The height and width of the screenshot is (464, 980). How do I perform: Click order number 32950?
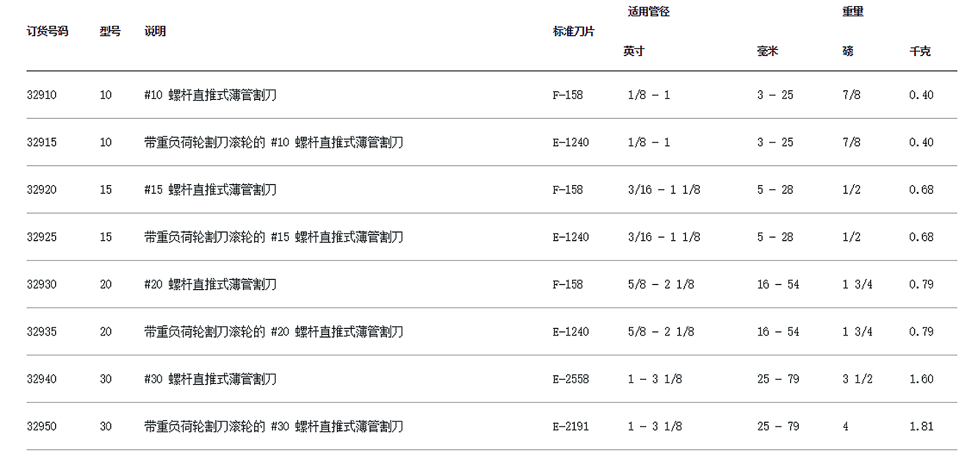(42, 426)
